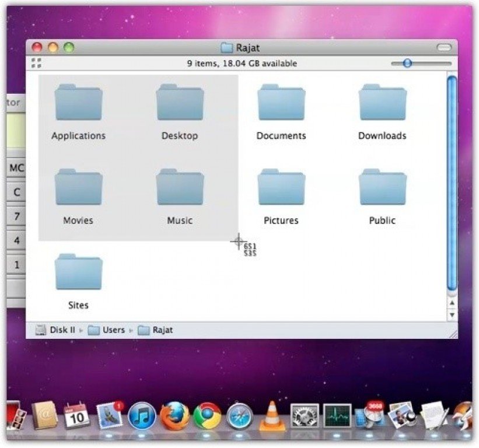Click the icon size slider knob
Viewport: 479px width, 448px height.
pyautogui.click(x=407, y=63)
